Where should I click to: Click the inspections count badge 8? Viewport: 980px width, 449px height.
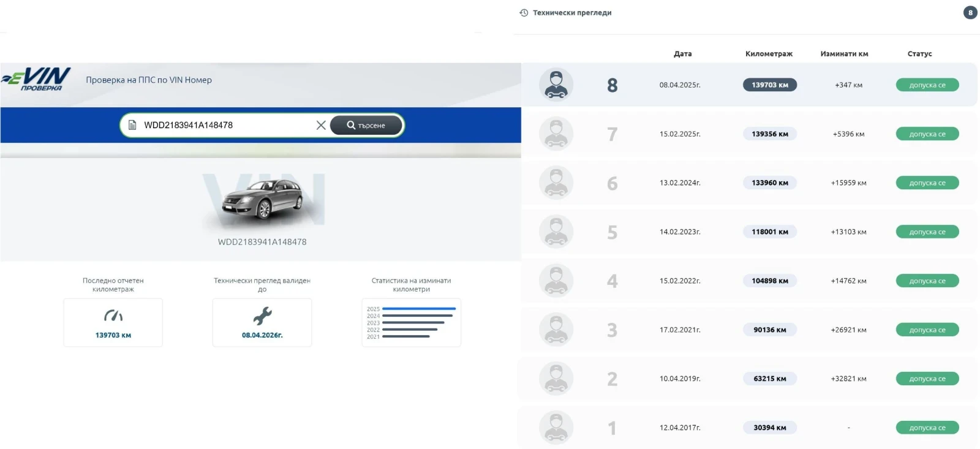click(x=970, y=13)
